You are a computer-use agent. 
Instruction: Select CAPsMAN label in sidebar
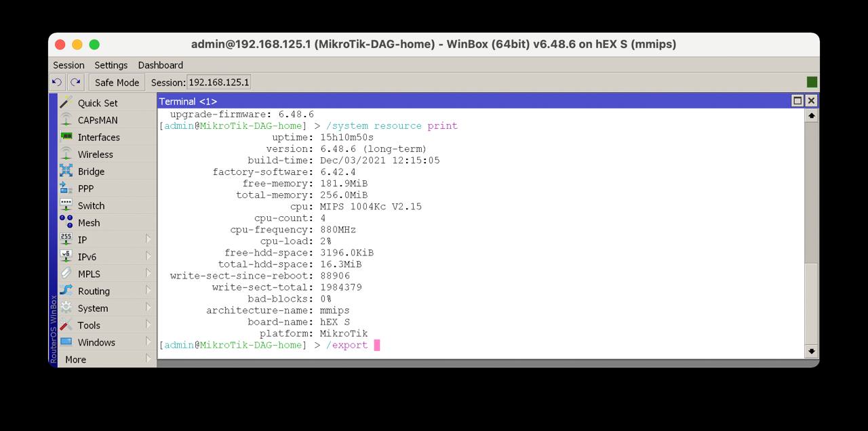pos(98,120)
